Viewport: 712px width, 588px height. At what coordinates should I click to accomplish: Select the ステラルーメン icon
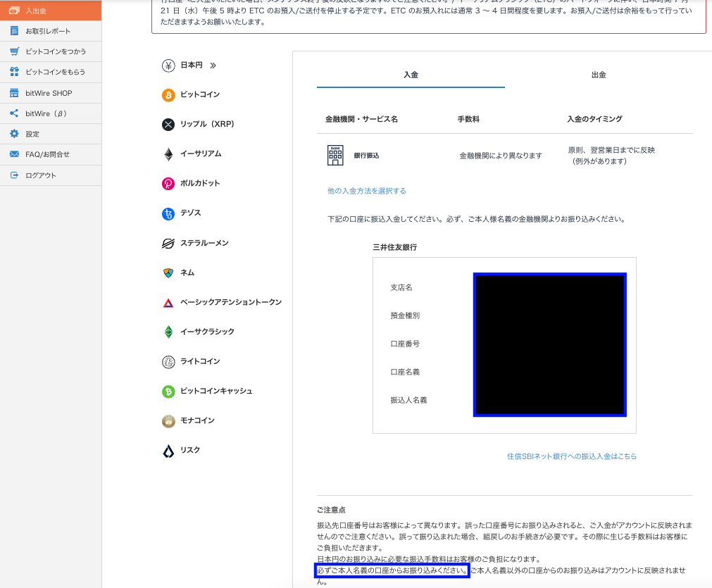168,244
